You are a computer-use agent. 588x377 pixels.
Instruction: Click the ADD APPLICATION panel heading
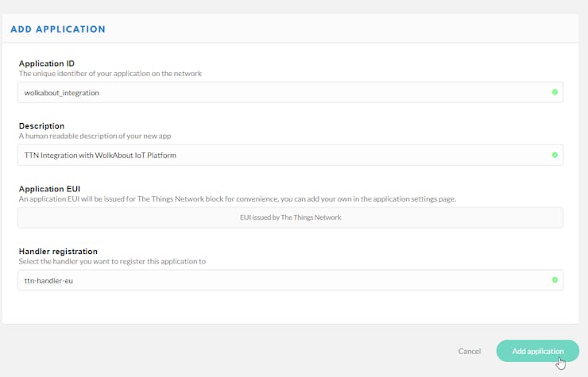pyautogui.click(x=58, y=29)
